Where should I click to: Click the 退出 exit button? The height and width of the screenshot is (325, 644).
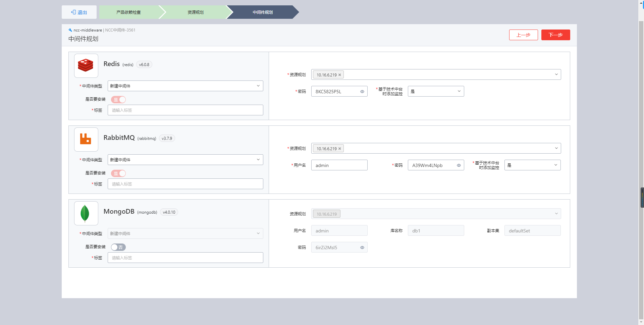click(79, 12)
